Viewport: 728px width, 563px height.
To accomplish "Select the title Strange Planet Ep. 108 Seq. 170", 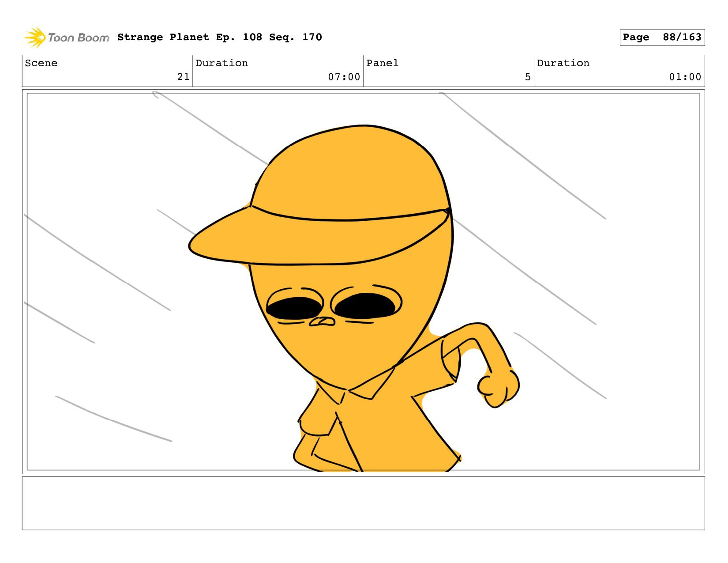I will pyautogui.click(x=220, y=37).
